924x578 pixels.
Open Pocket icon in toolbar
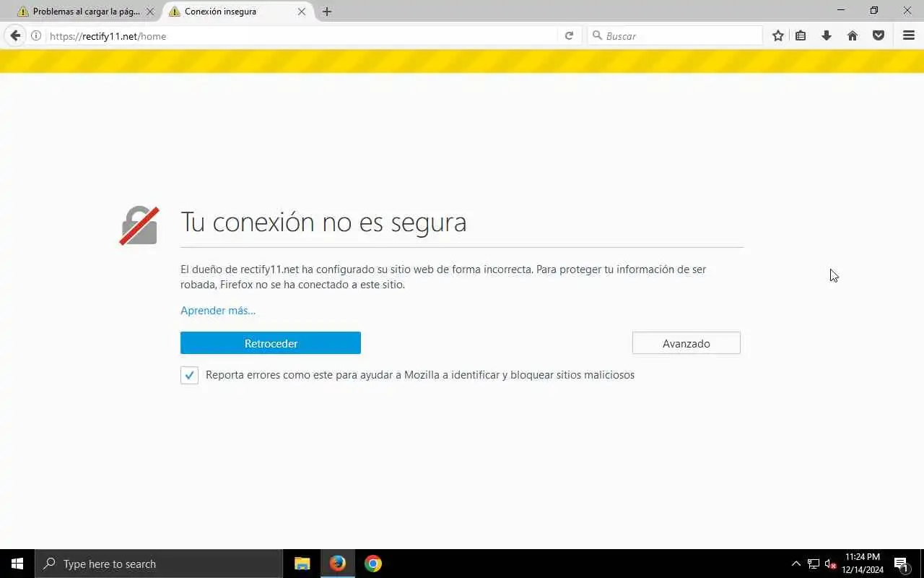pyautogui.click(x=879, y=35)
